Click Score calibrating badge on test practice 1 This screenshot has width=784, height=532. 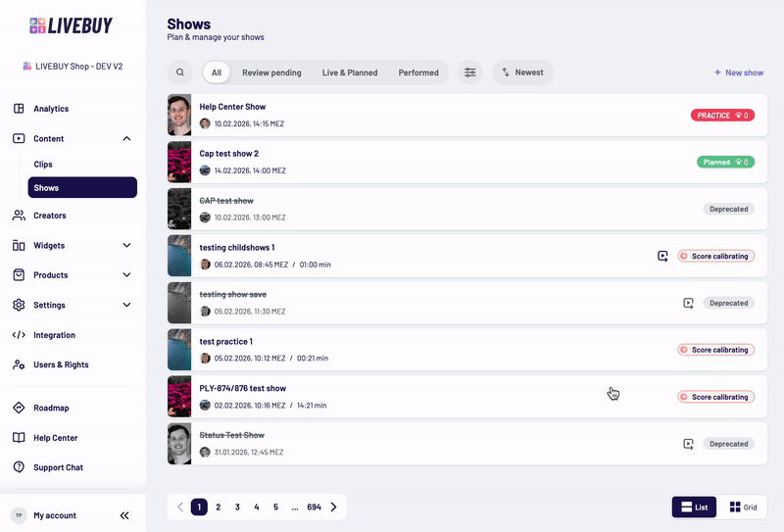716,350
